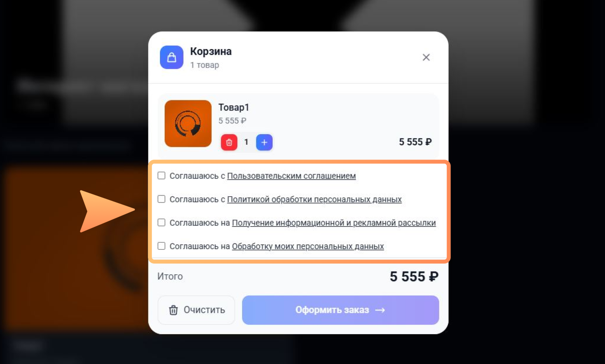This screenshot has height=364, width=605.
Task: Click the arrow icon on Оформить заказ
Action: 380,310
